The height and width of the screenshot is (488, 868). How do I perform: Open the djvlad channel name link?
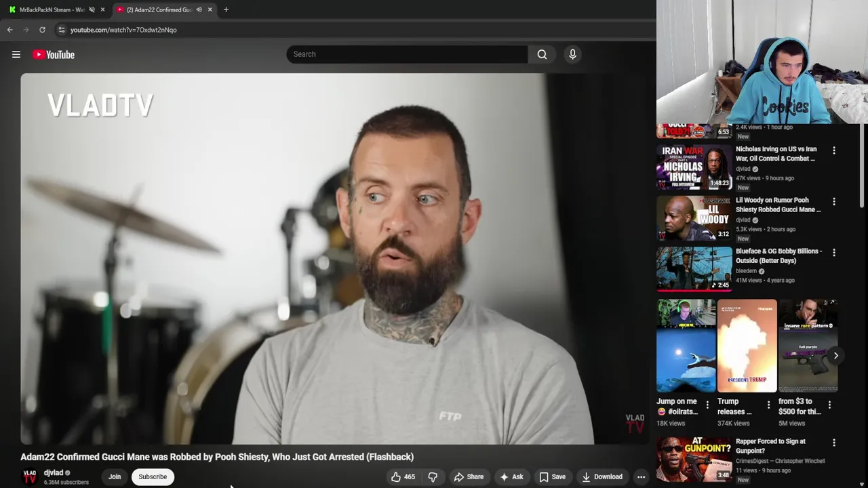54,472
